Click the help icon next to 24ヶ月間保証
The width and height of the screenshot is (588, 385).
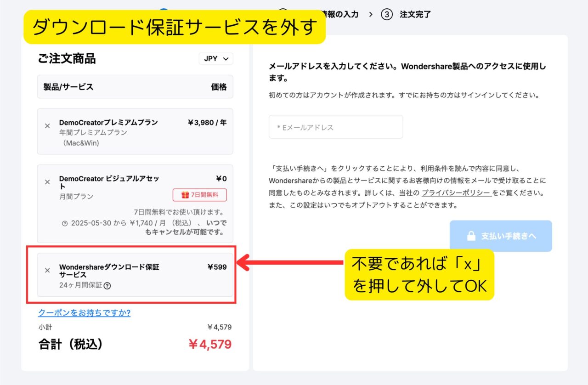click(x=107, y=285)
